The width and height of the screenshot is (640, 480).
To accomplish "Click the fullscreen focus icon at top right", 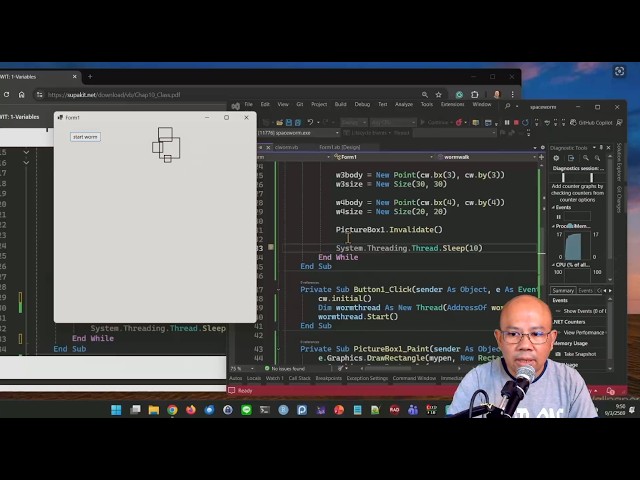I will coord(619,71).
